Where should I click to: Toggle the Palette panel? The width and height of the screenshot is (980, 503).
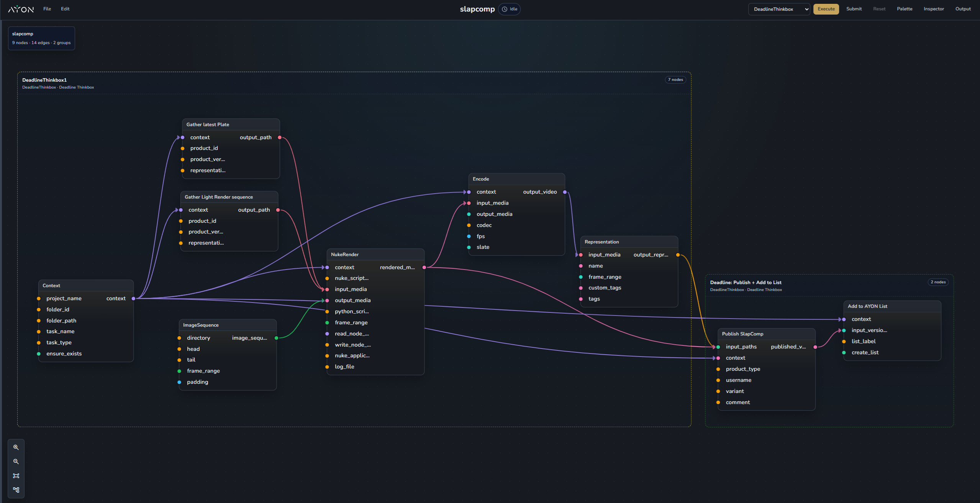click(904, 9)
